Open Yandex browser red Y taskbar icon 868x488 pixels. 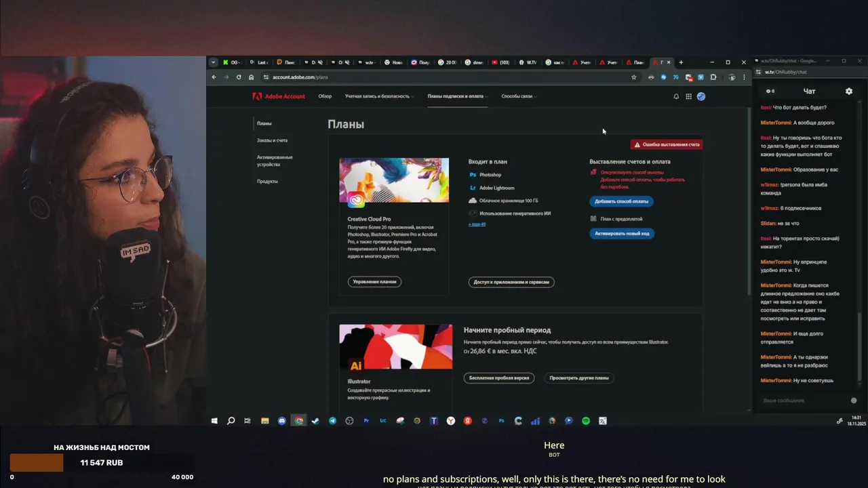pyautogui.click(x=451, y=421)
